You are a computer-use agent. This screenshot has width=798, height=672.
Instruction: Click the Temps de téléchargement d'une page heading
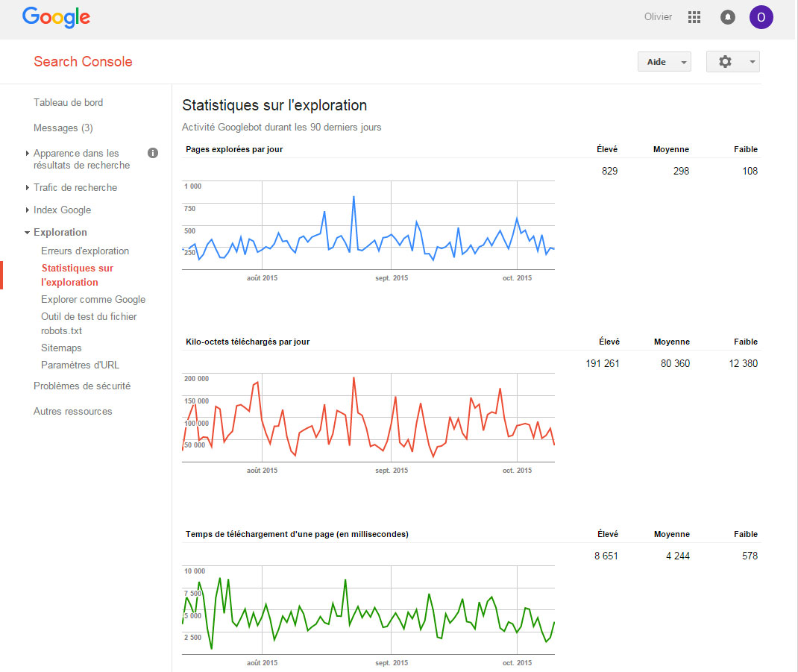pos(297,534)
